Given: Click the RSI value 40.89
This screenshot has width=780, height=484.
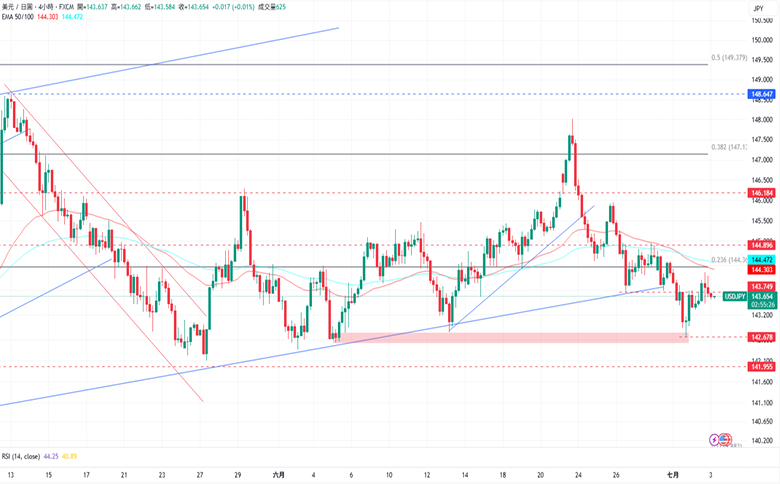Looking at the screenshot, I should click(70, 456).
